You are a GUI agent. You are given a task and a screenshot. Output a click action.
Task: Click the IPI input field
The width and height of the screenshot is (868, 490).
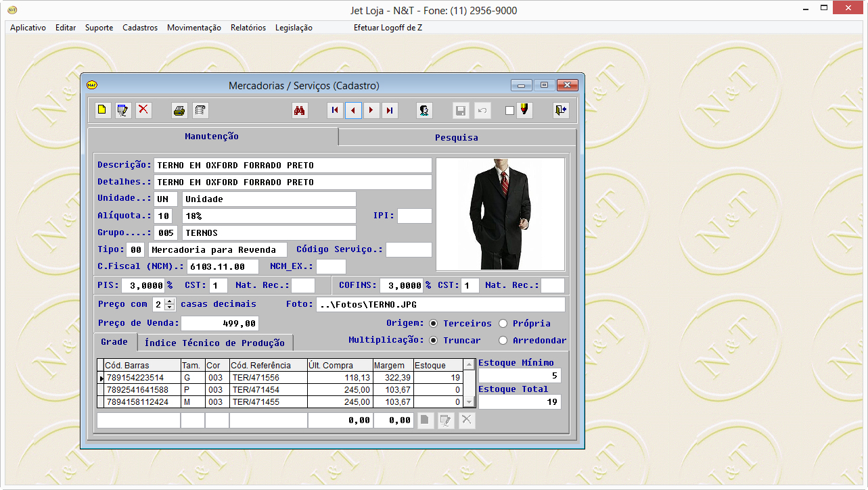pos(414,216)
